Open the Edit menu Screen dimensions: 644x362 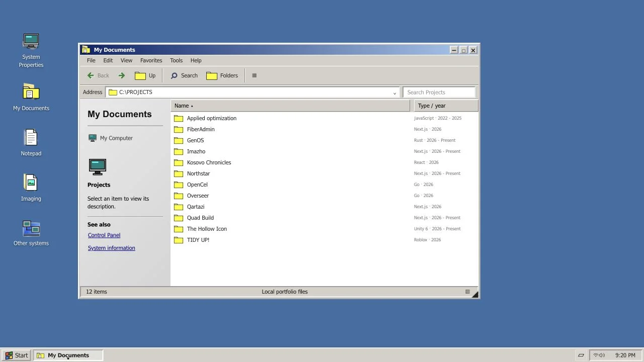(108, 60)
